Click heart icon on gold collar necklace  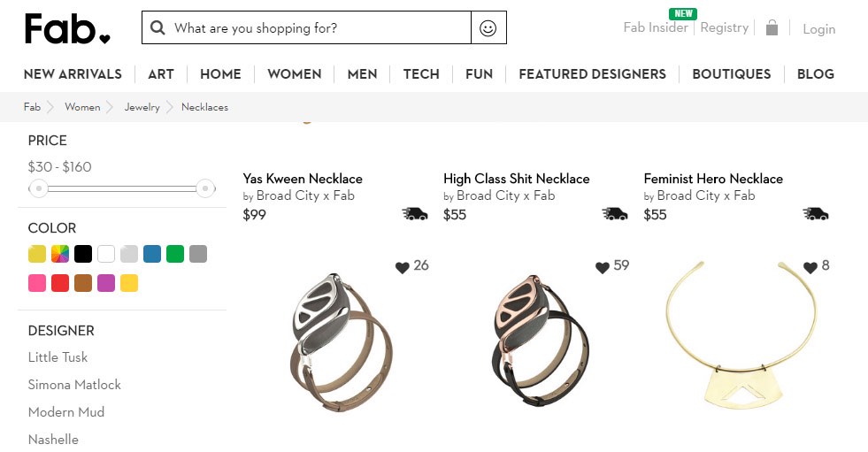tap(810, 266)
